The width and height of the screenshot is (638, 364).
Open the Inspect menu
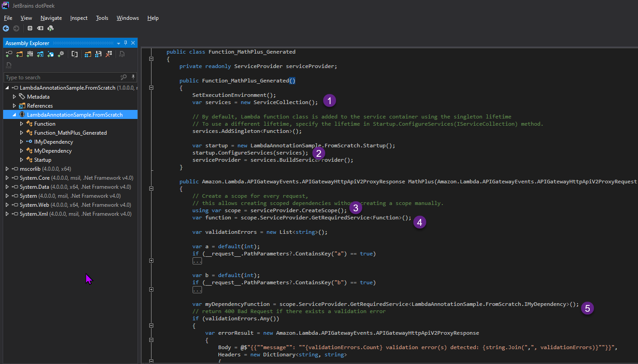point(78,18)
